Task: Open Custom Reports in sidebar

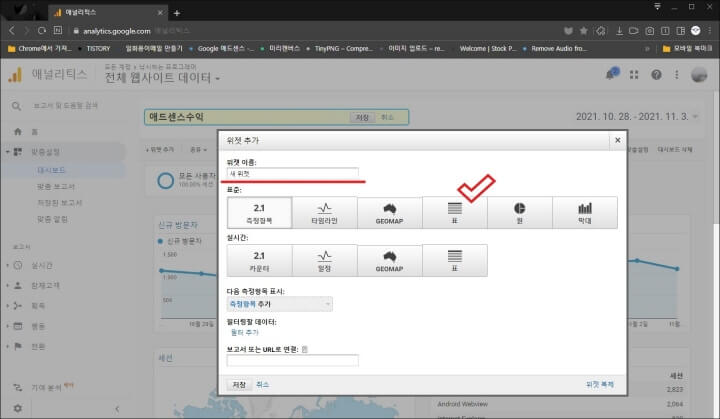Action: 56,187
